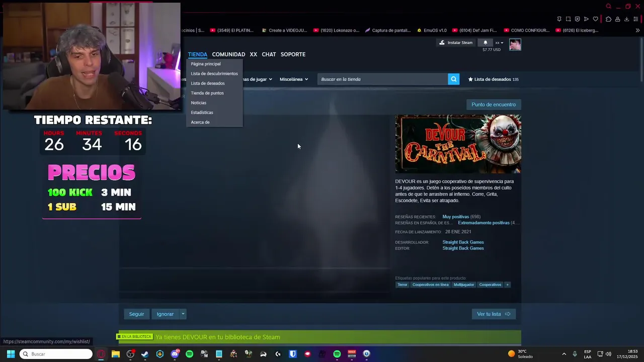The height and width of the screenshot is (362, 644).
Task: Open the volume tray icon
Action: click(x=609, y=354)
